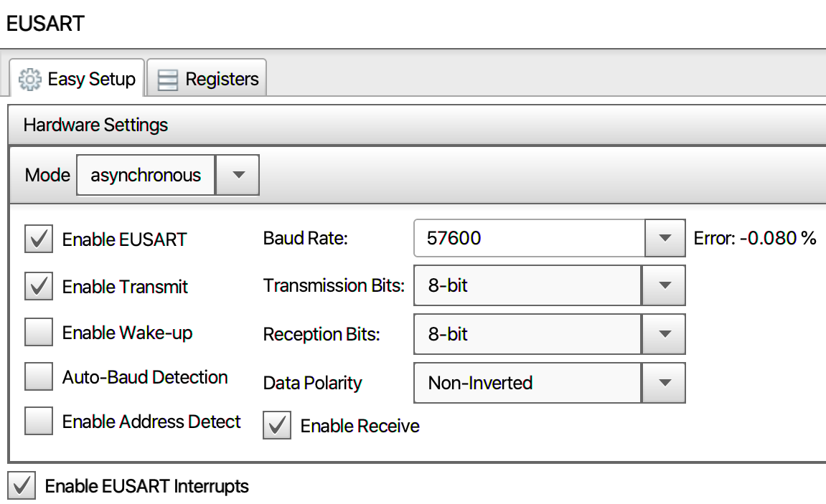
Task: Switch to the Registers tab
Action: 207,79
